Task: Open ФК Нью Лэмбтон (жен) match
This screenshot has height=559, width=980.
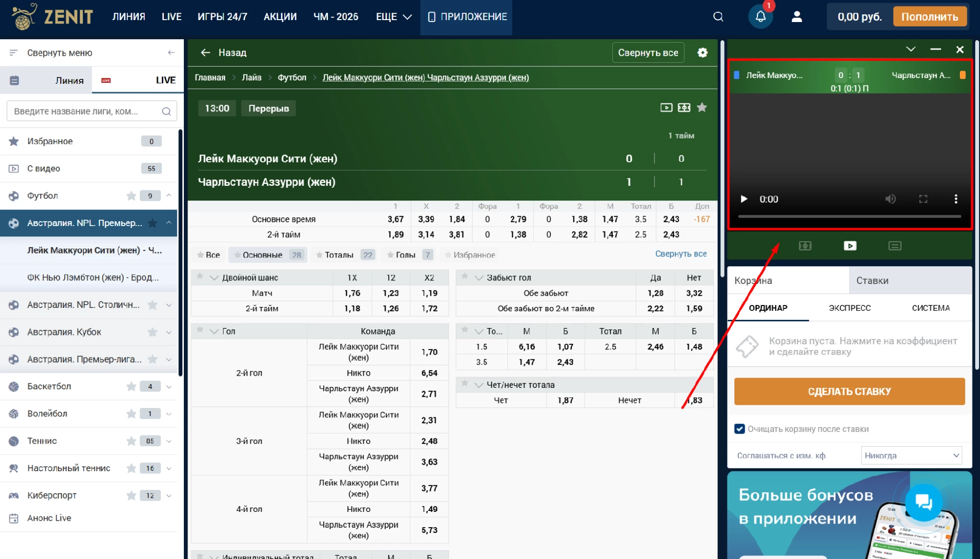Action: pyautogui.click(x=93, y=278)
